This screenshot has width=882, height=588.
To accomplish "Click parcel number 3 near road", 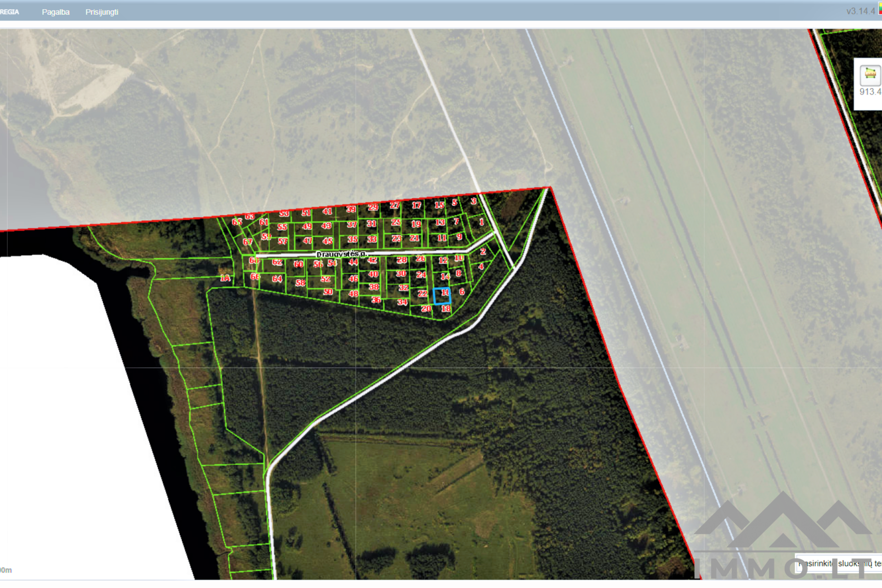I will click(474, 201).
